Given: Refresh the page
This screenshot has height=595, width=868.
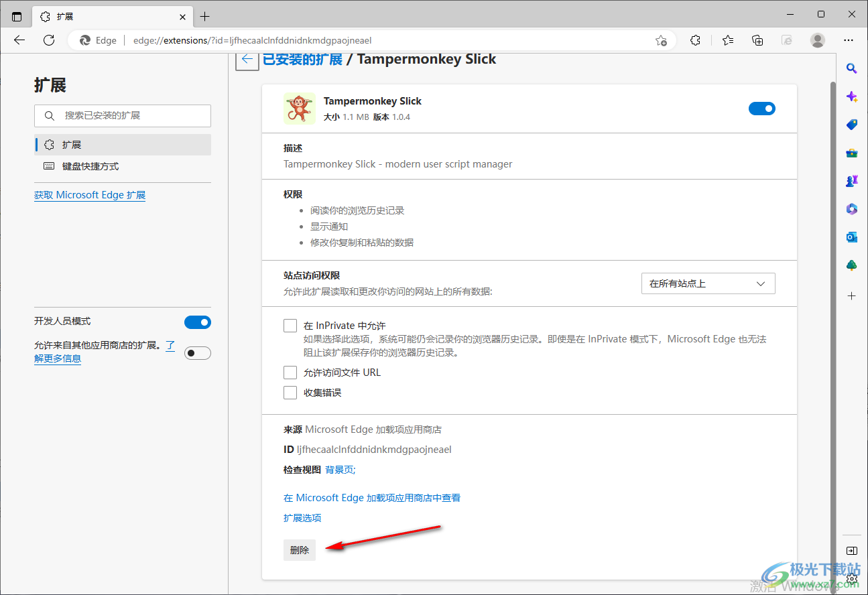Looking at the screenshot, I should coord(49,40).
